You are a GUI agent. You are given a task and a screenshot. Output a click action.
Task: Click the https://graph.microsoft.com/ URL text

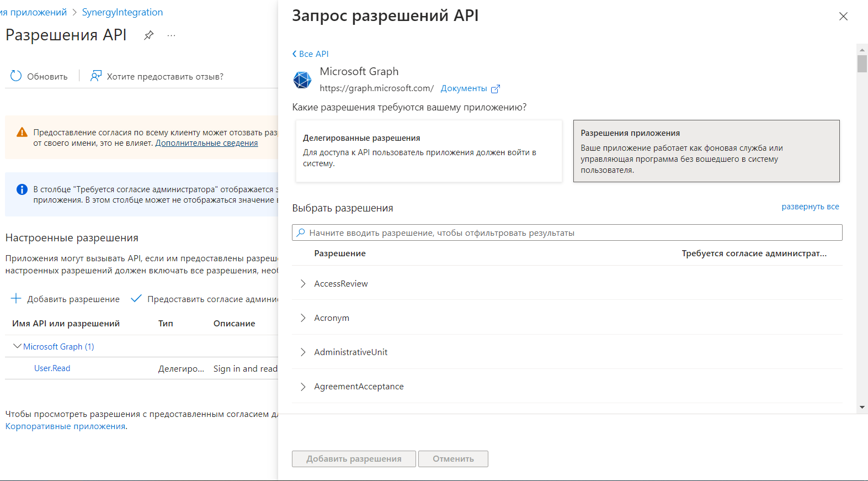[377, 88]
